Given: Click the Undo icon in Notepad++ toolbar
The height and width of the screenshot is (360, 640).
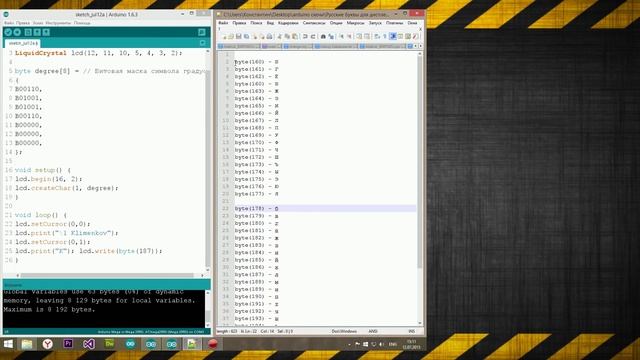Looking at the screenshot, I should click(305, 36).
